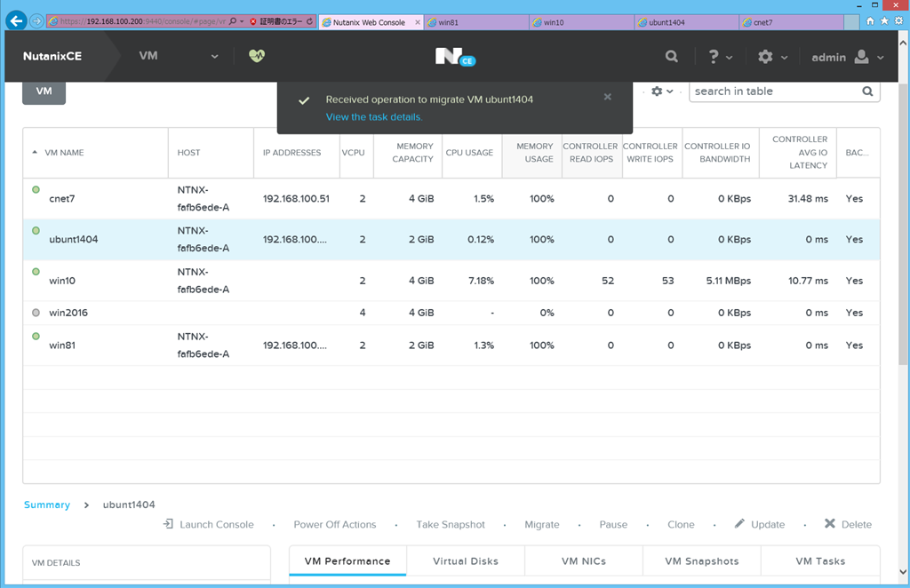
Task: Open the help question mark menu
Action: 714,55
